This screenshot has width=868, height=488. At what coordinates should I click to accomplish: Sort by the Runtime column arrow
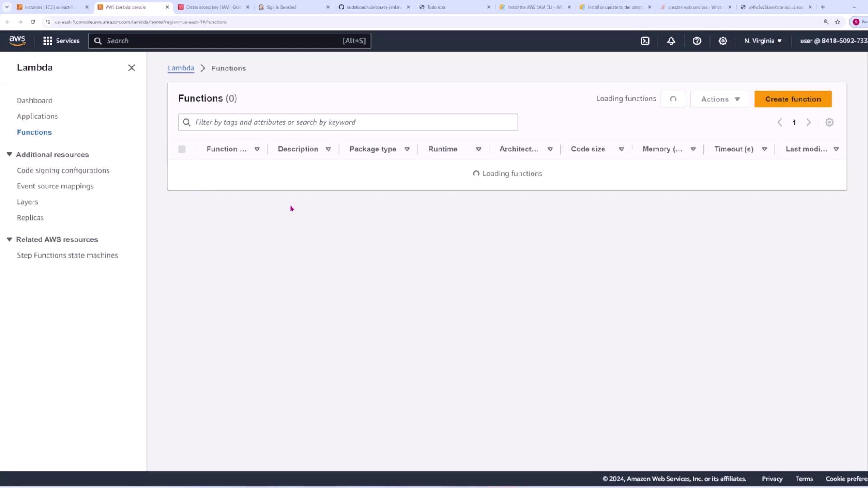pos(478,149)
